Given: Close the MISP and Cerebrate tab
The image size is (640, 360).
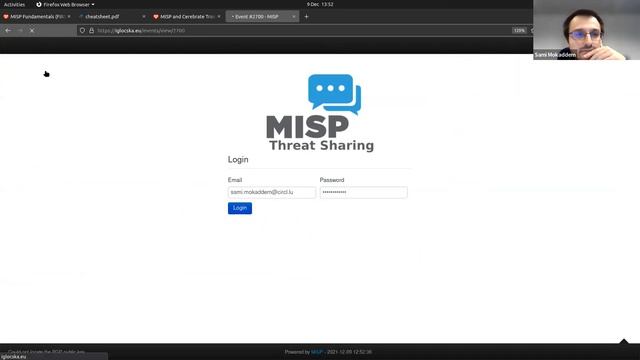Looking at the screenshot, I should click(x=219, y=17).
